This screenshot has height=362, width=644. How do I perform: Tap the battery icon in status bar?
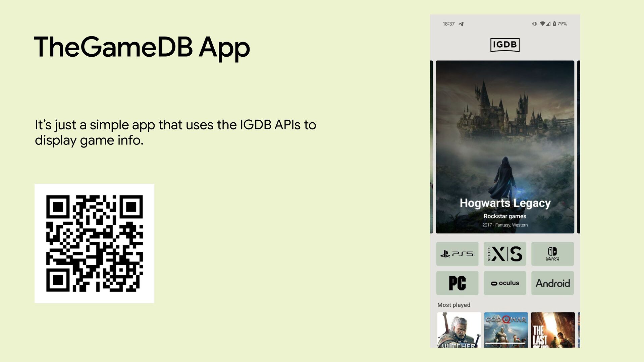click(554, 24)
